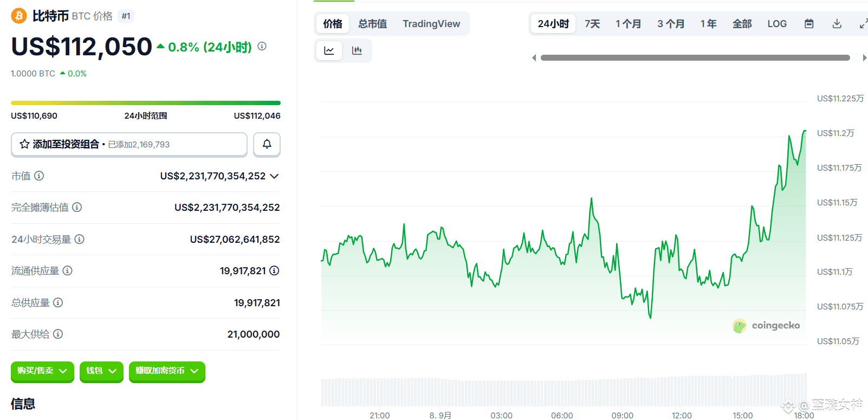Open the 赚取加密货币 dropdown

click(167, 371)
